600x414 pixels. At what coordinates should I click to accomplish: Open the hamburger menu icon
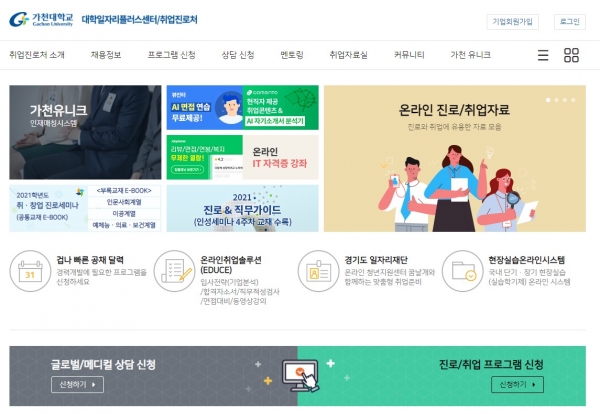click(x=543, y=55)
